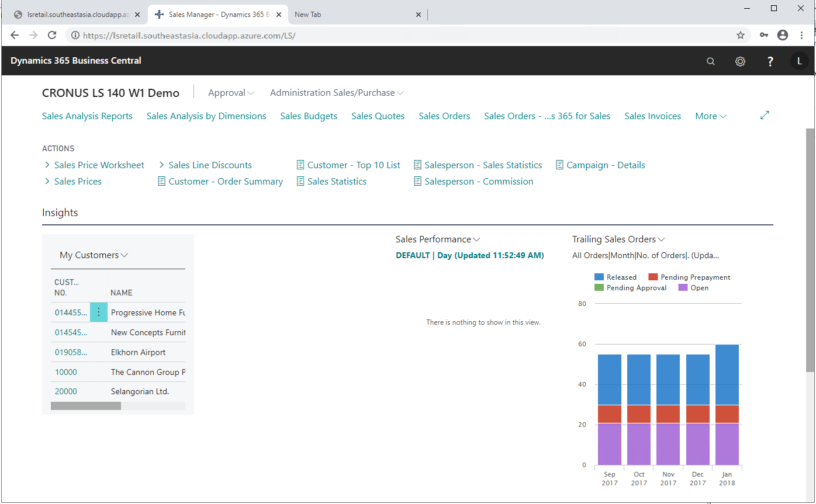Click the NAME column header
This screenshot has width=816, height=504.
[x=122, y=293]
